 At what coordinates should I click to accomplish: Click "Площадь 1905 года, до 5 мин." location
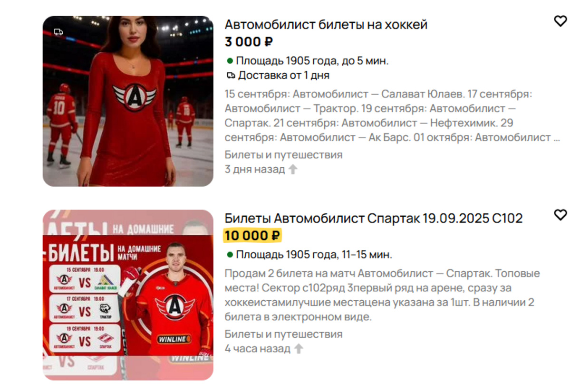click(312, 61)
